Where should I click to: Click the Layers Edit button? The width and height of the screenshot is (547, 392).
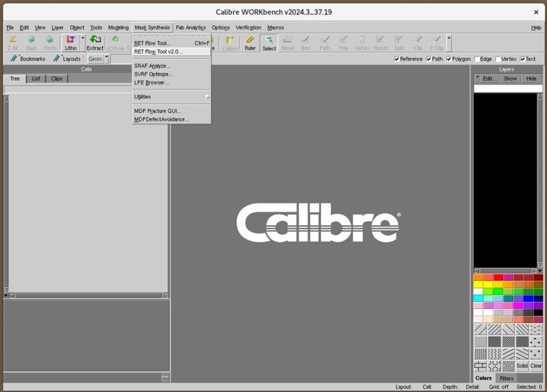(490, 78)
